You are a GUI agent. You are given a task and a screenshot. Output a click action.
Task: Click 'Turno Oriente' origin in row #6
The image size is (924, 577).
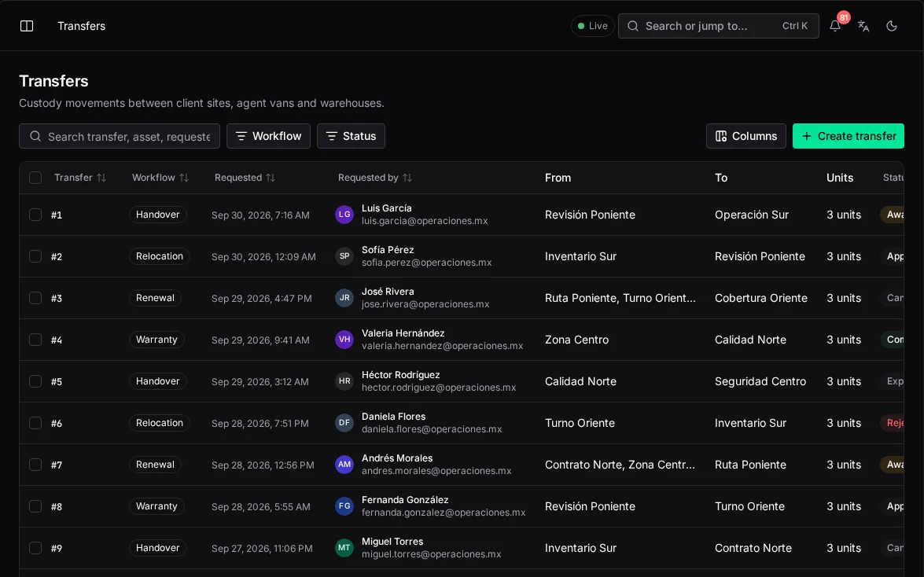coord(580,423)
